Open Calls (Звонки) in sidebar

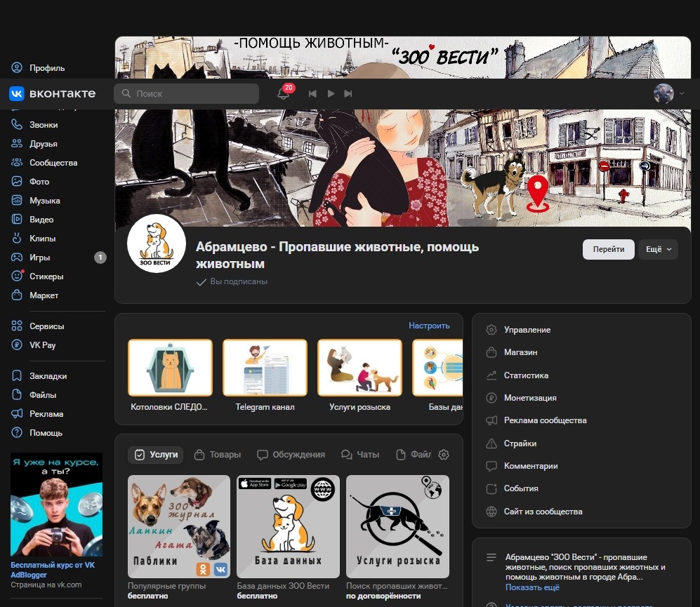point(35,124)
